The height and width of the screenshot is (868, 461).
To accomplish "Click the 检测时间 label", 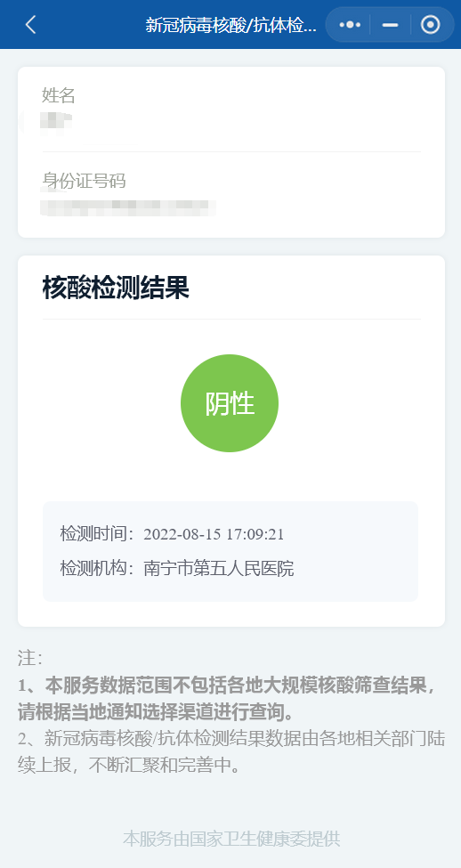I will point(97,534).
